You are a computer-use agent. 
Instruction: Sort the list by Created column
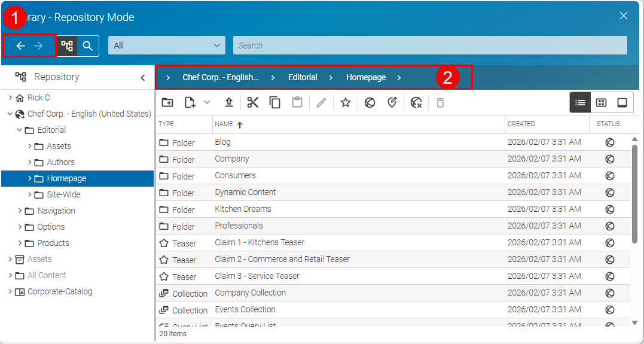tap(521, 124)
